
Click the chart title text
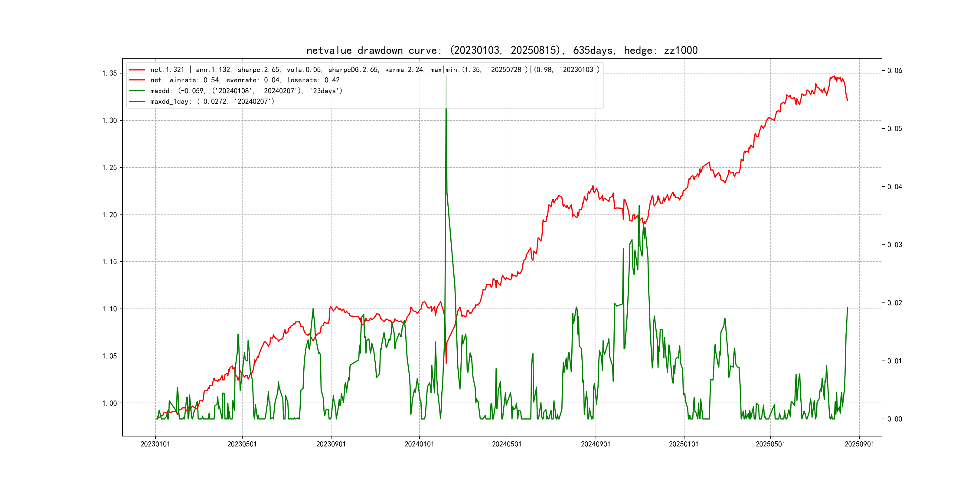502,51
